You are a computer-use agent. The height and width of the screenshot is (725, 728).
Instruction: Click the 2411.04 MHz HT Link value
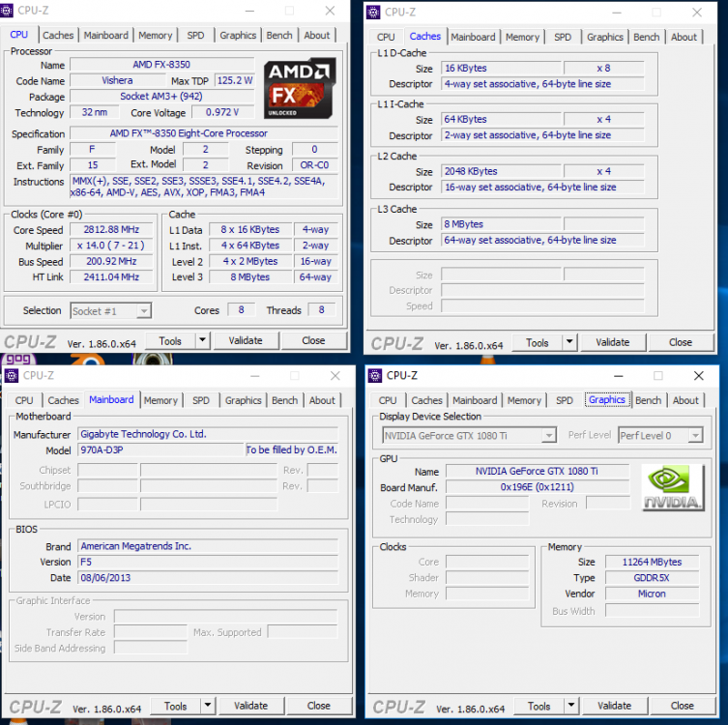[x=111, y=277]
